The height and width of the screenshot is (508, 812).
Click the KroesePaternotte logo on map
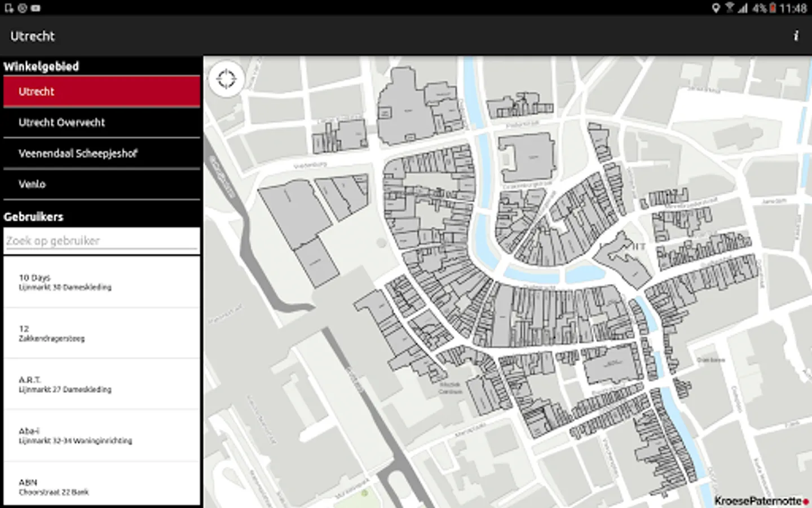[761, 501]
